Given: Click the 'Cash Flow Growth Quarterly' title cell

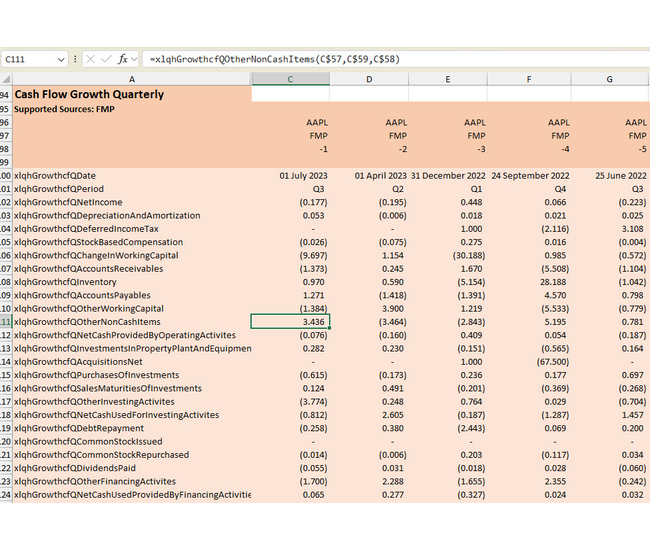Looking at the screenshot, I should (x=132, y=94).
